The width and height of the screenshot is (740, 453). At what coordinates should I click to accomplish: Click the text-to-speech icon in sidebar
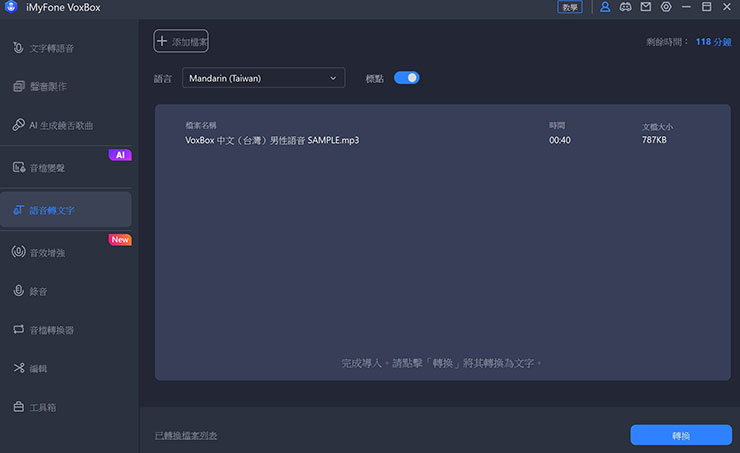point(18,48)
